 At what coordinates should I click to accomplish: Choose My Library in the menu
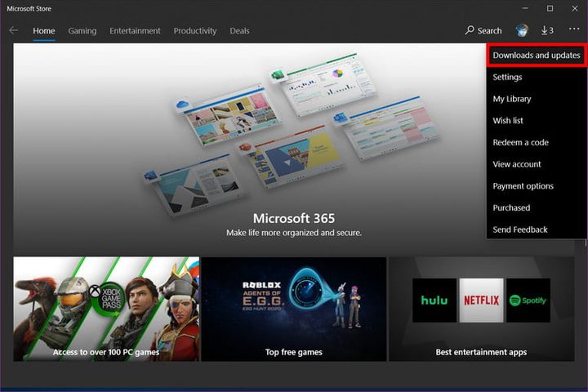point(537,99)
